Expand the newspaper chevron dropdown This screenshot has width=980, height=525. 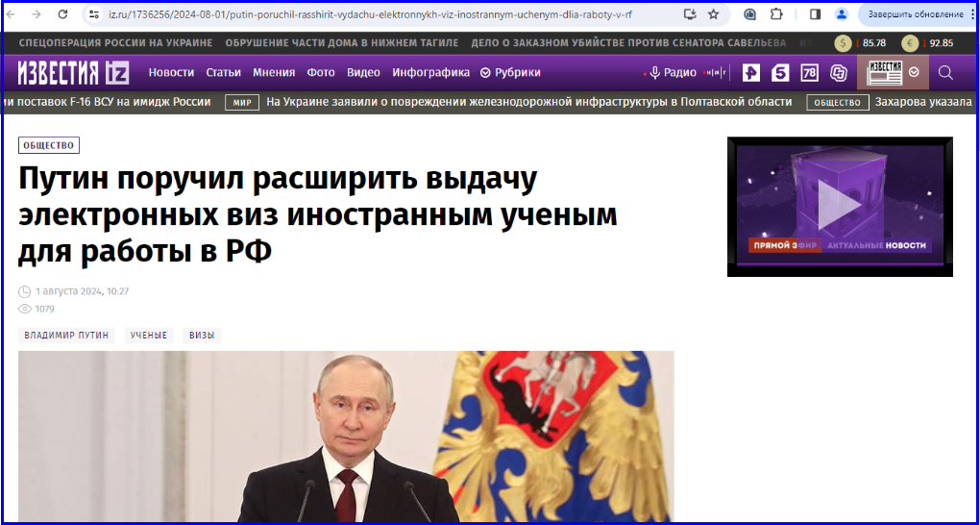(x=915, y=72)
